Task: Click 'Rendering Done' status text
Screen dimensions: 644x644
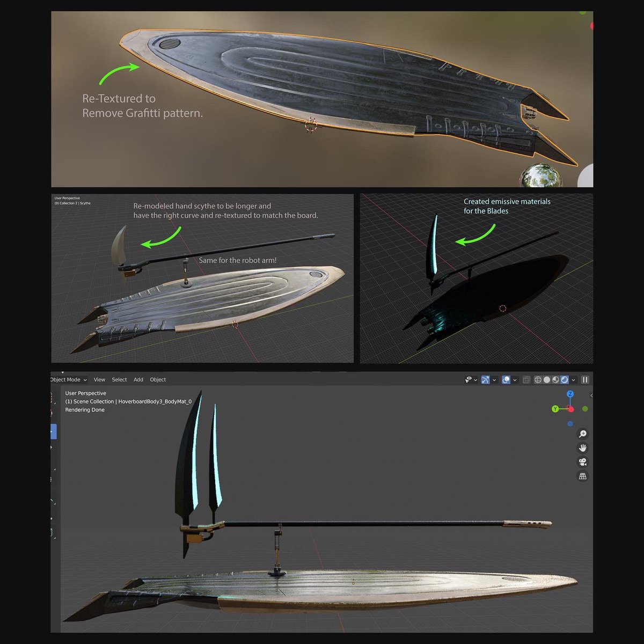Action: tap(85, 410)
